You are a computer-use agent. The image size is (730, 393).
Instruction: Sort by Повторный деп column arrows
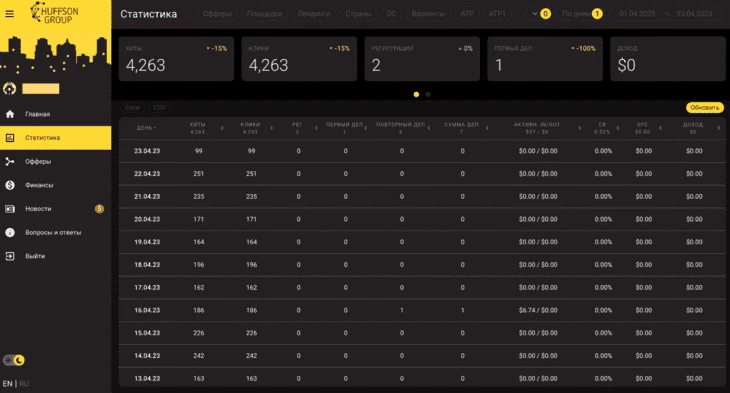pyautogui.click(x=428, y=128)
